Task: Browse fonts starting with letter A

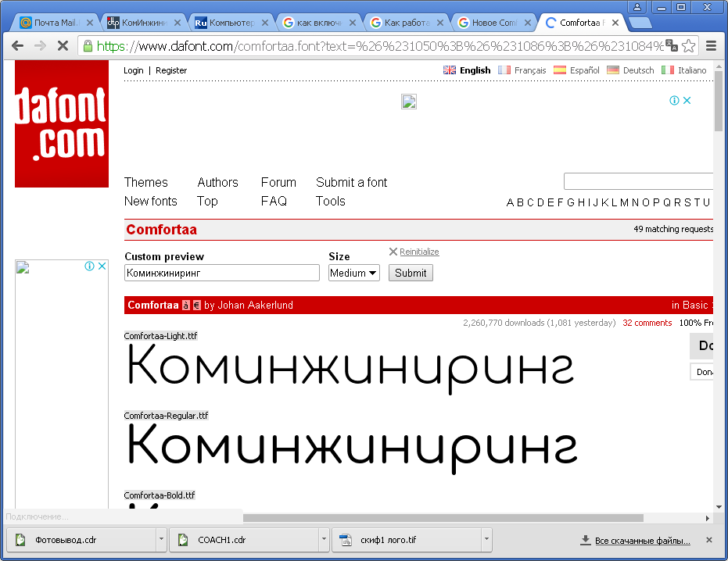Action: pyautogui.click(x=510, y=202)
